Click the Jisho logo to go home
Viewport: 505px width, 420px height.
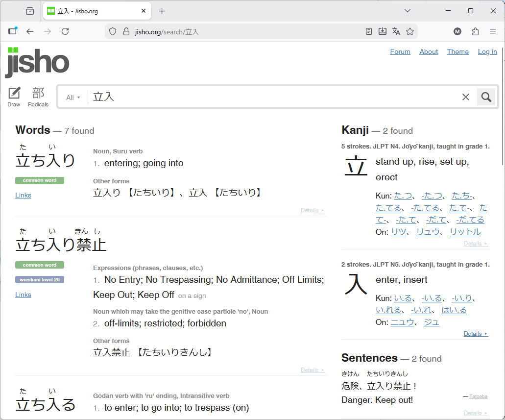coord(37,62)
